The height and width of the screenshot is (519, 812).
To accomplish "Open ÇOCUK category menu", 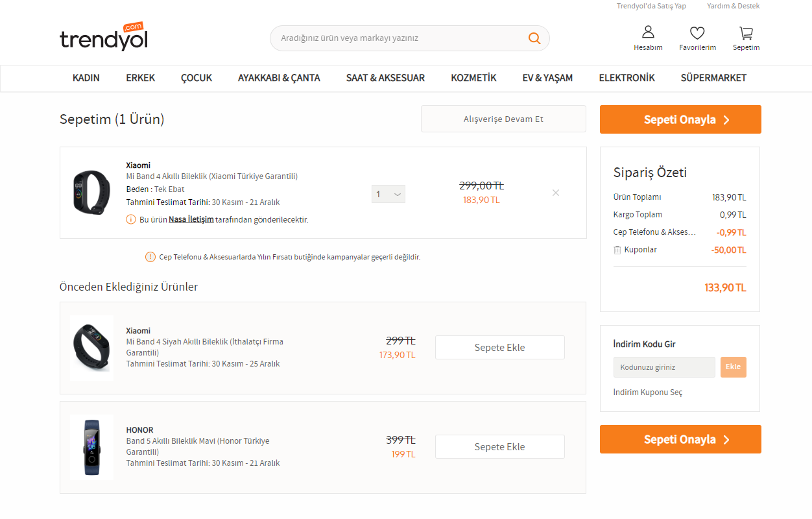I will (197, 78).
